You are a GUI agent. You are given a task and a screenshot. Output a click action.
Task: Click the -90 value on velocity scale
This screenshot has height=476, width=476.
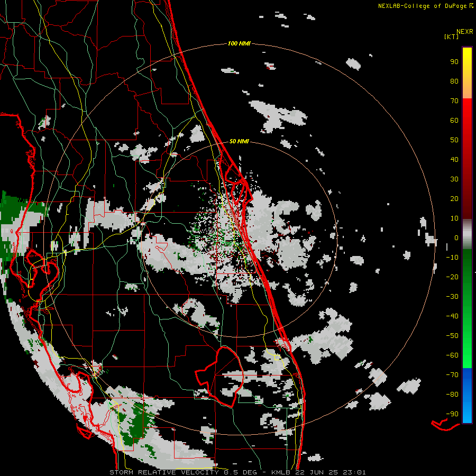452,414
